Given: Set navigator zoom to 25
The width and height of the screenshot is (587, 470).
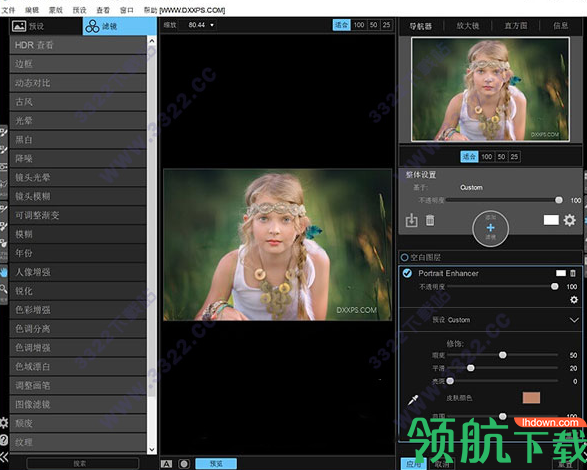Looking at the screenshot, I should pos(514,157).
